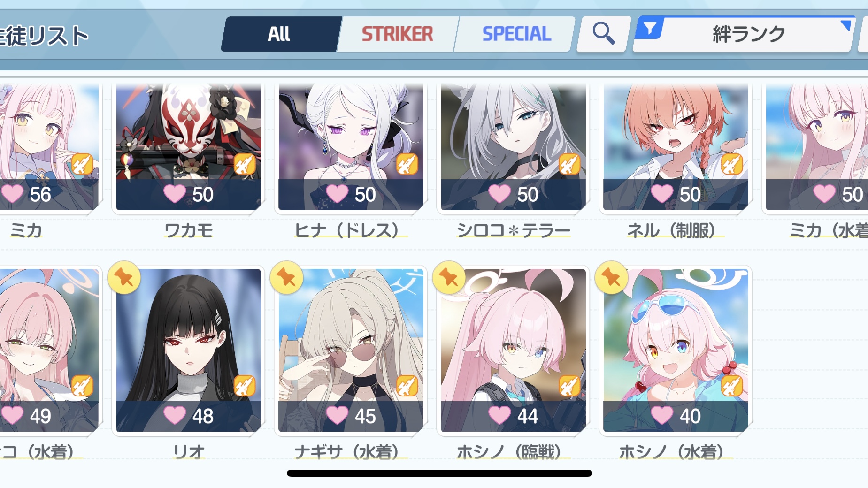Switch to the STRIKER tab
Screen dimensions: 868x488
pos(397,34)
